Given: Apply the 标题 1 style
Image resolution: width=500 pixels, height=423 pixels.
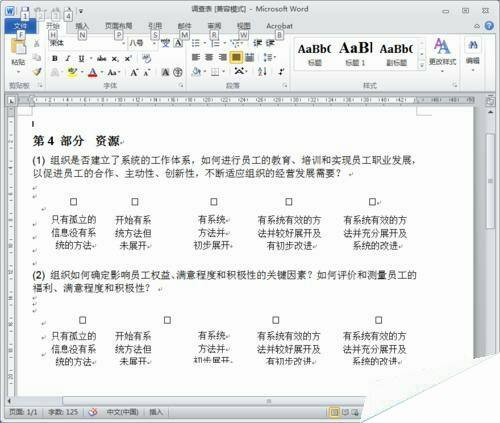Looking at the screenshot, I should point(355,54).
